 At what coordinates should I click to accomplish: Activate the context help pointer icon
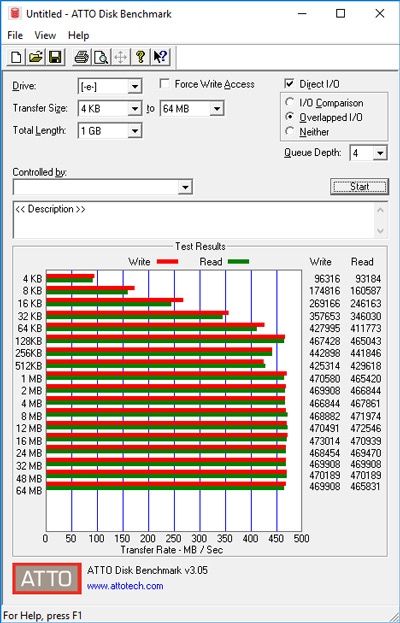pos(160,57)
